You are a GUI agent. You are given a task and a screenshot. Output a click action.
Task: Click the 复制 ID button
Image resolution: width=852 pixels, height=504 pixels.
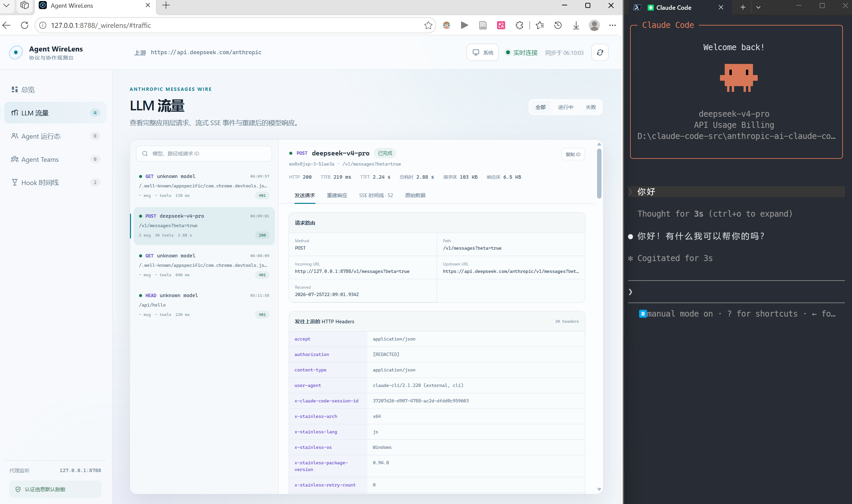point(573,154)
